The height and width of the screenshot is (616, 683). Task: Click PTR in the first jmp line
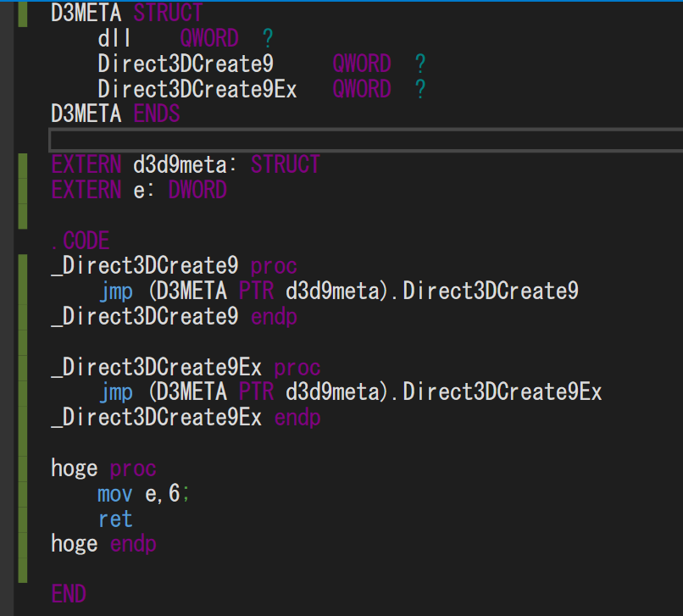point(257,291)
